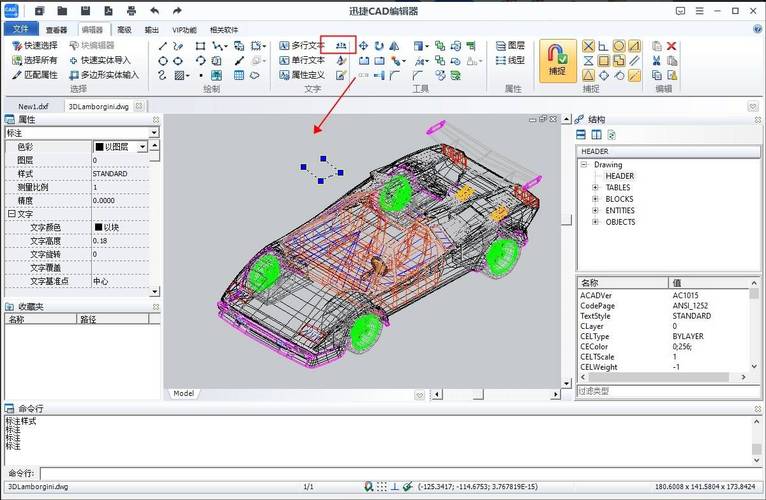
Task: Toggle the circle center snap option
Action: point(619,46)
